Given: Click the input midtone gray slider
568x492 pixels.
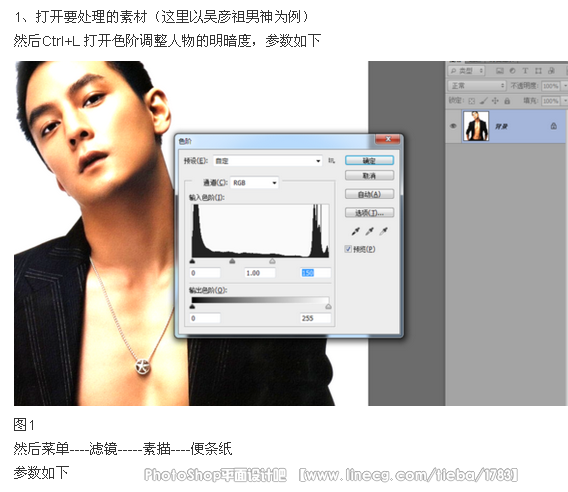Looking at the screenshot, I should pyautogui.click(x=232, y=261).
